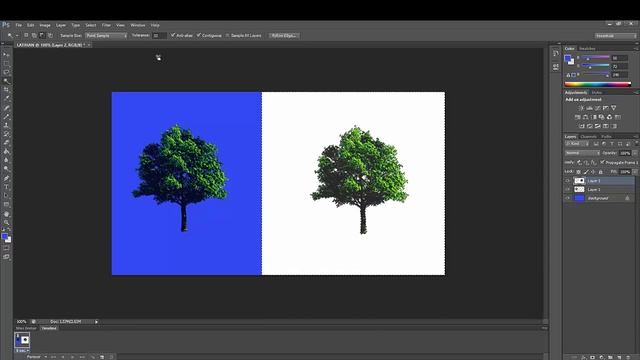This screenshot has height=360, width=640.
Task: Open the Sample Size dropdown
Action: coord(106,36)
